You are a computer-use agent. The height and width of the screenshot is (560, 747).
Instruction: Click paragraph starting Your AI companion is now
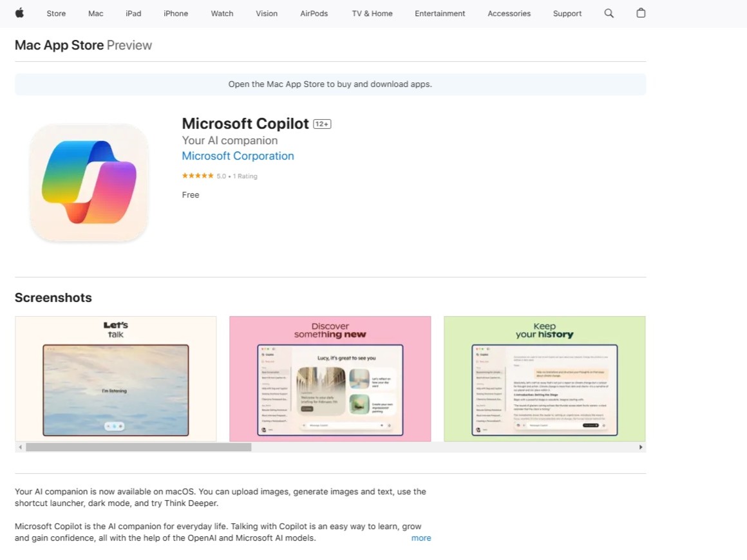click(220, 497)
